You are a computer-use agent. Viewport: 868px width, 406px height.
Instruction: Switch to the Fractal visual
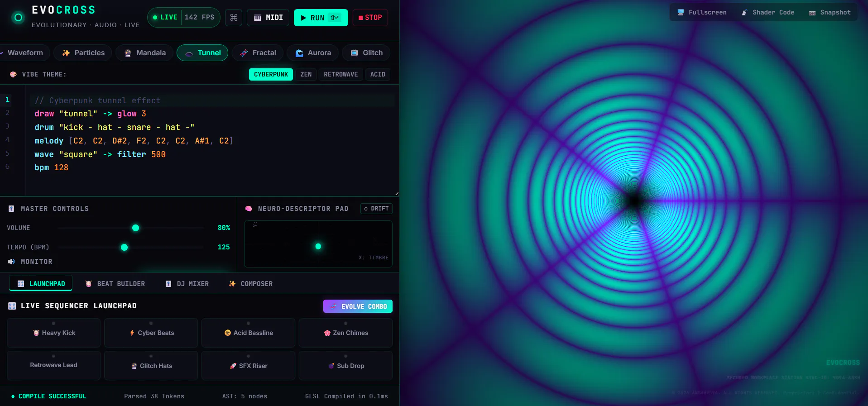coord(258,53)
